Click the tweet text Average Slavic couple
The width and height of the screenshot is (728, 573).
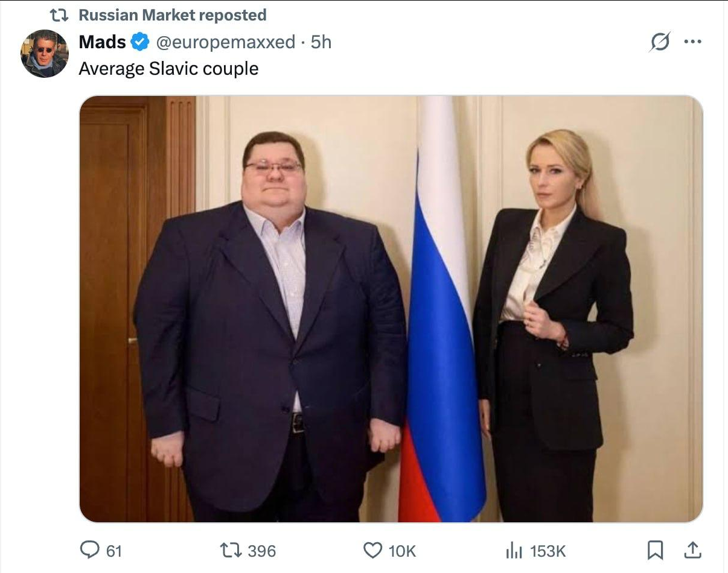click(x=168, y=69)
